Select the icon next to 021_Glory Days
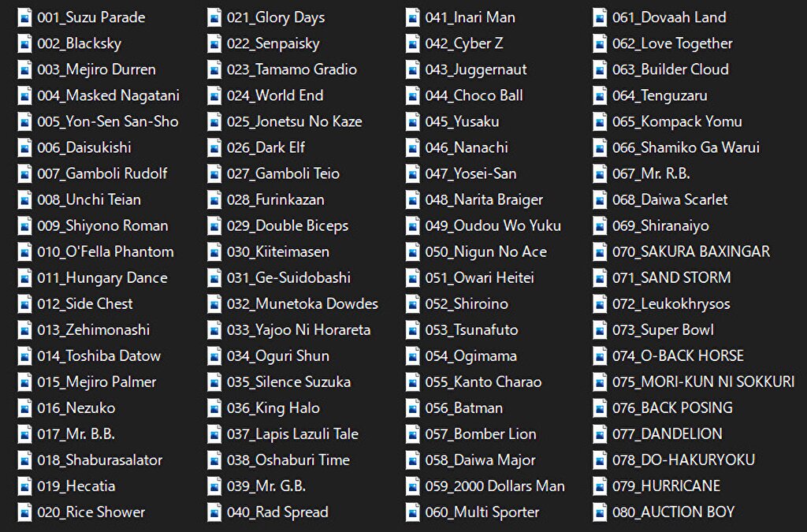Screen dimensions: 807x532 point(214,18)
